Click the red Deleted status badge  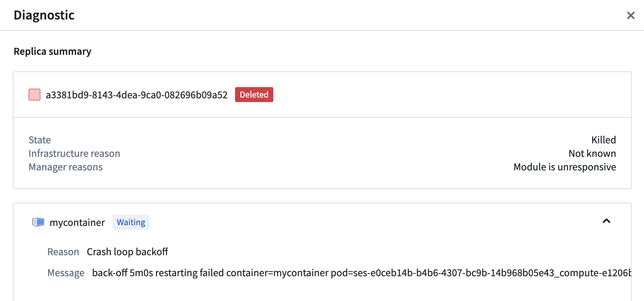point(254,95)
